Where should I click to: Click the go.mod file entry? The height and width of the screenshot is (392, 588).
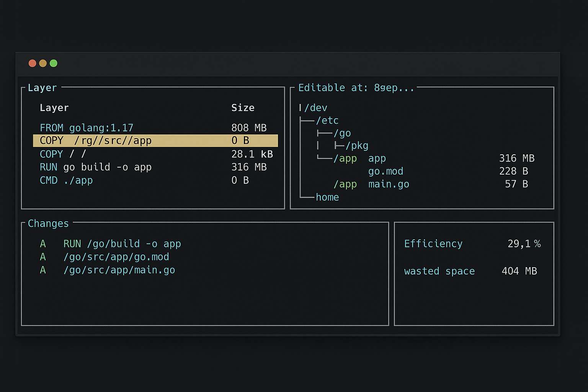[385, 171]
